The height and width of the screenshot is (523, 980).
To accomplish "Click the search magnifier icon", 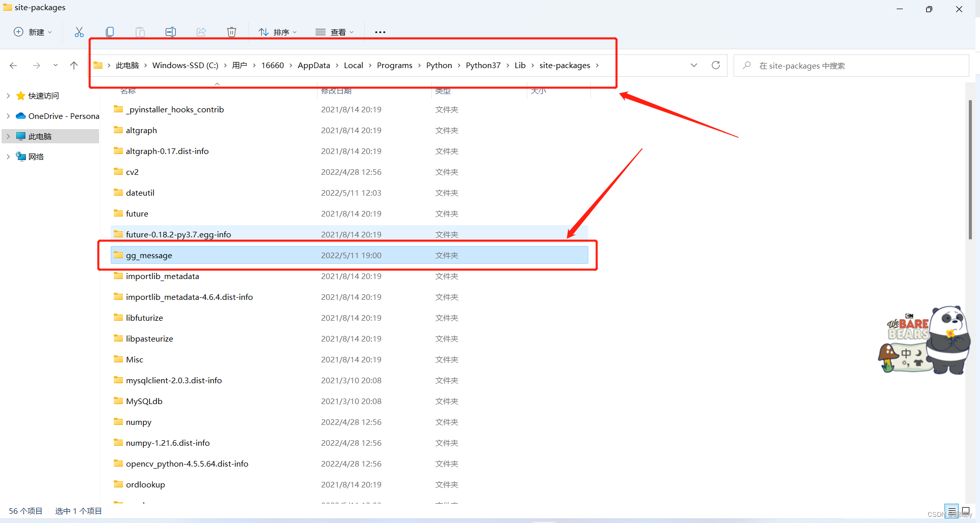I will 746,66.
